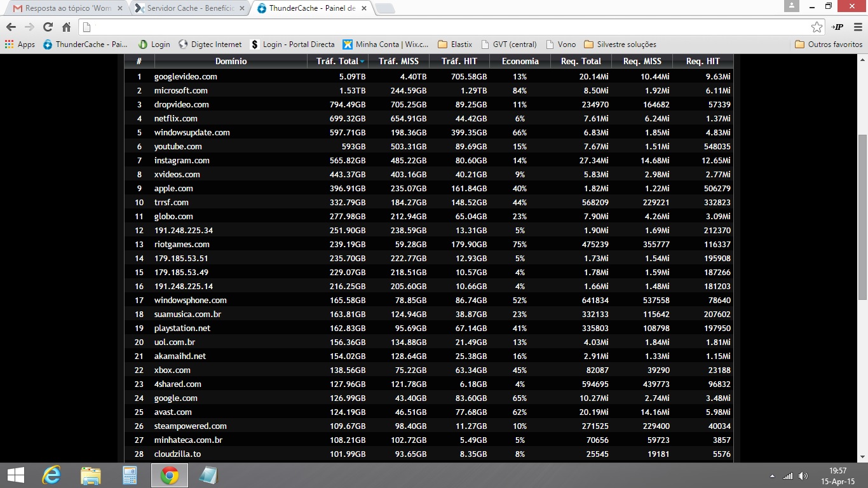The height and width of the screenshot is (488, 868).
Task: Open a new browser tab
Action: tap(385, 8)
